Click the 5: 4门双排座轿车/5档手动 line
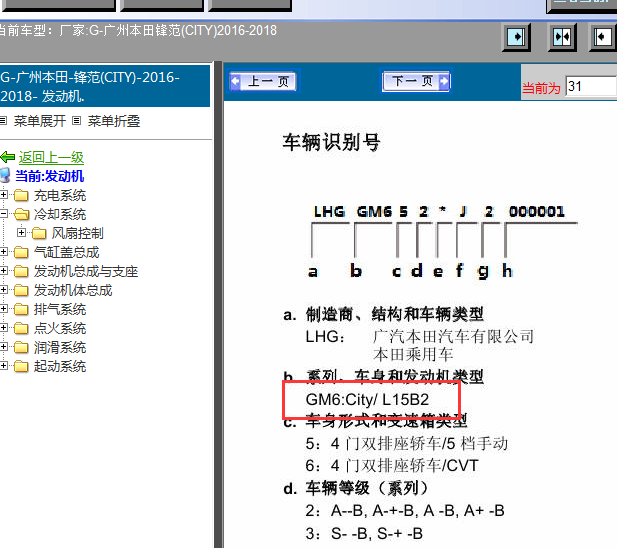Viewport: 617px width, 548px height. tap(406, 444)
